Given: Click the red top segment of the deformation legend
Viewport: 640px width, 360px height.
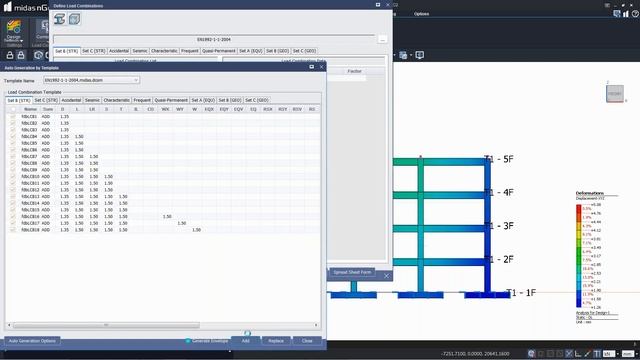Looking at the screenshot, I should pos(578,209).
